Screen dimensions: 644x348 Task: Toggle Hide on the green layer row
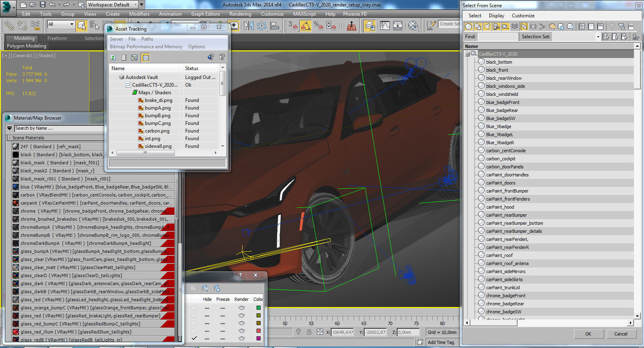(207, 308)
